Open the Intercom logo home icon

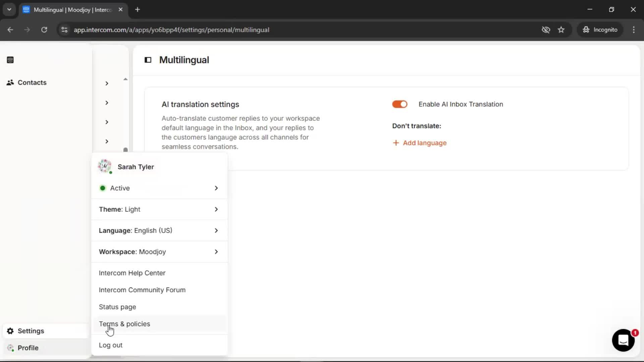[x=10, y=60]
